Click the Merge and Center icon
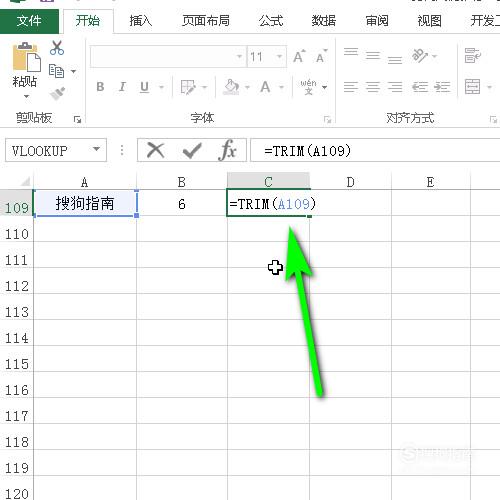The image size is (500, 500). coord(473,87)
